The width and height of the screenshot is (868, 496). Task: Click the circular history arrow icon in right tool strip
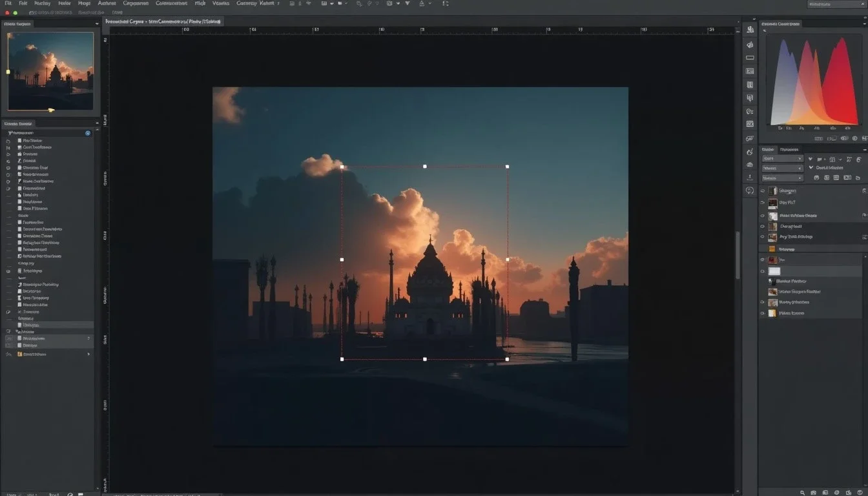coord(749,191)
